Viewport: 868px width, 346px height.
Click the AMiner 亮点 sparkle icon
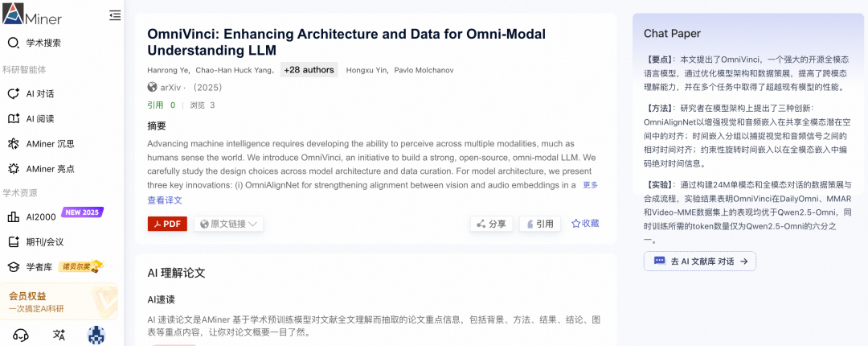14,168
